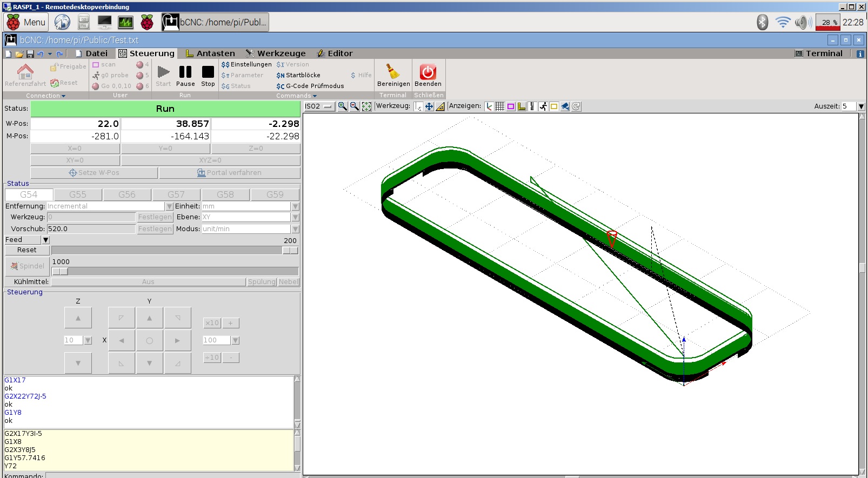
Task: Click the Bluetooth tray icon
Action: [762, 22]
